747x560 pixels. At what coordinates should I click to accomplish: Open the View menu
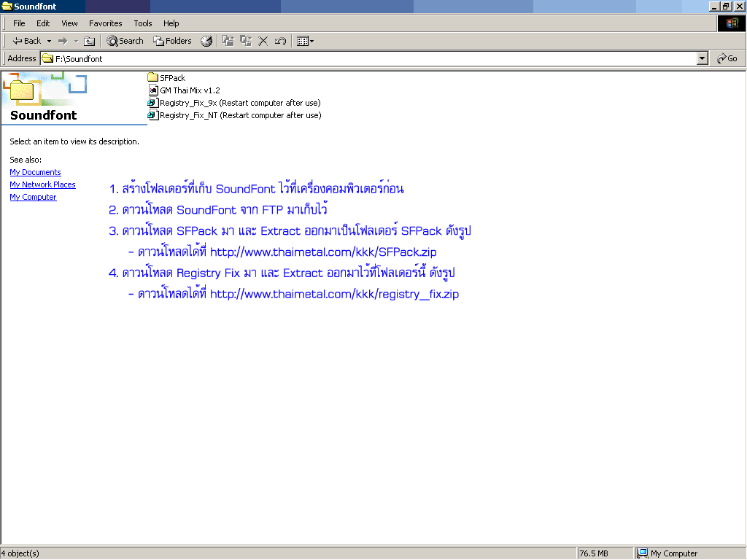69,23
